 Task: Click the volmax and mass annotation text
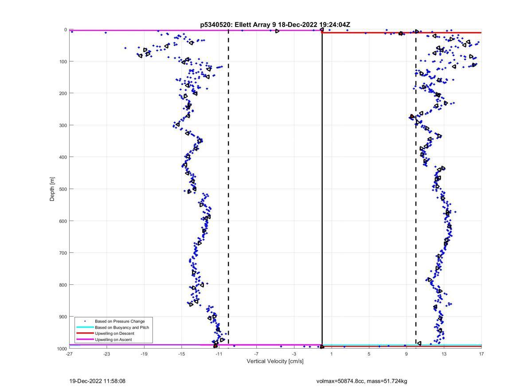tap(361, 381)
